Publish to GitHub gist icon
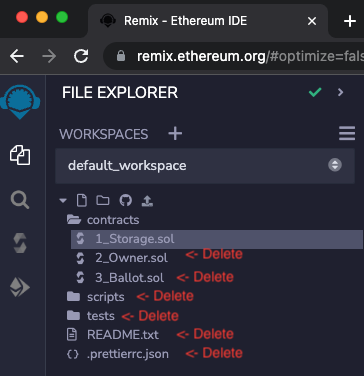 [125, 200]
